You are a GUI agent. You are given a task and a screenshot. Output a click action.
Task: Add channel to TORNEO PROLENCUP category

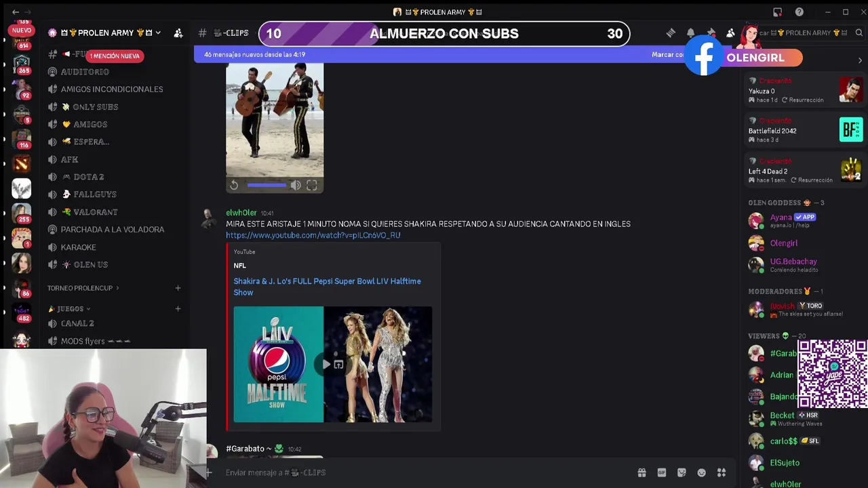(178, 288)
